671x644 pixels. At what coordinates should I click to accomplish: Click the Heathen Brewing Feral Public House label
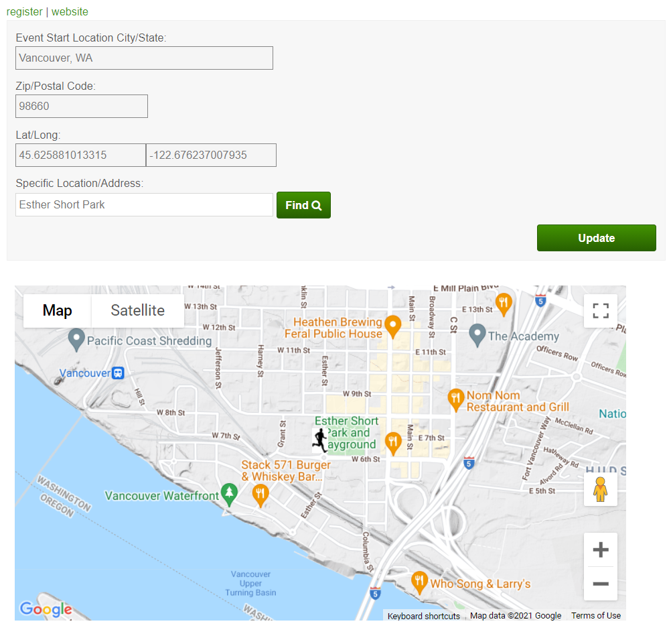[x=333, y=328]
